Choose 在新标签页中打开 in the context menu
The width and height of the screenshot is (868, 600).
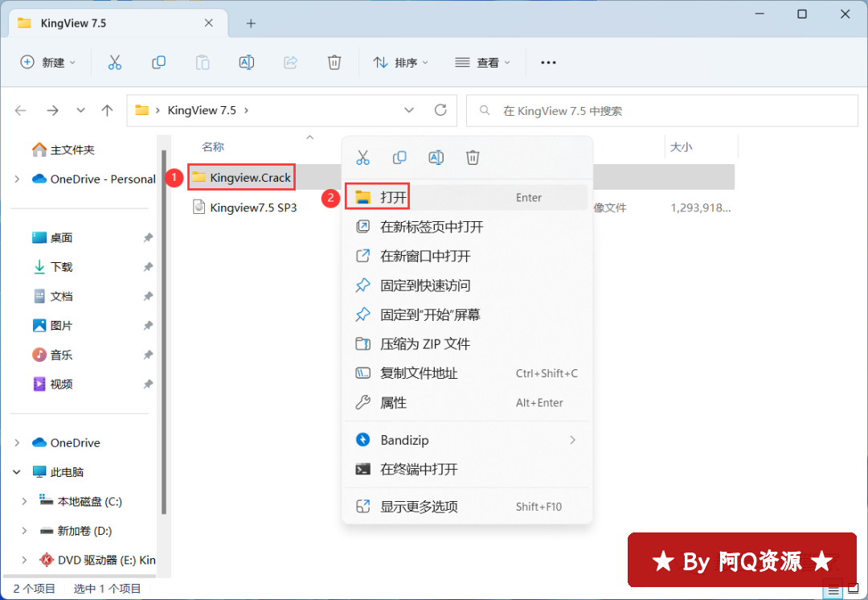(x=466, y=227)
